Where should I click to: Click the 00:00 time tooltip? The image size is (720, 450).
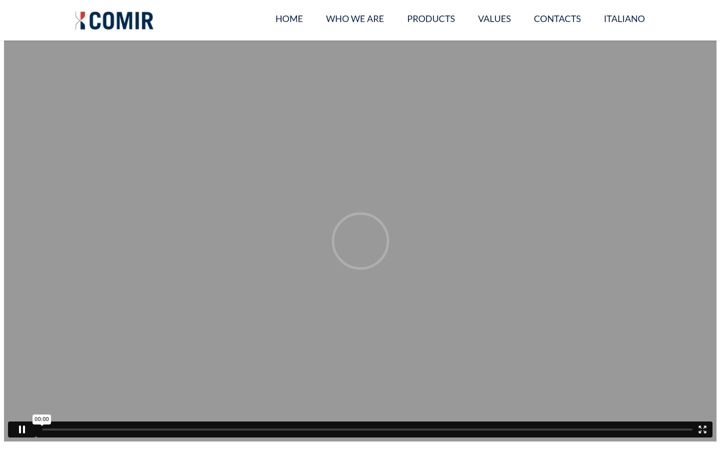coord(41,419)
